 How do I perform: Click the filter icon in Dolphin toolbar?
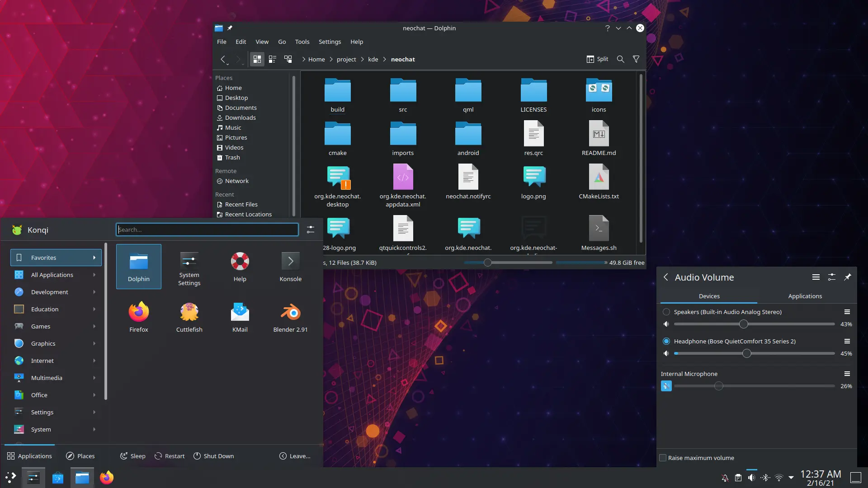coord(636,59)
